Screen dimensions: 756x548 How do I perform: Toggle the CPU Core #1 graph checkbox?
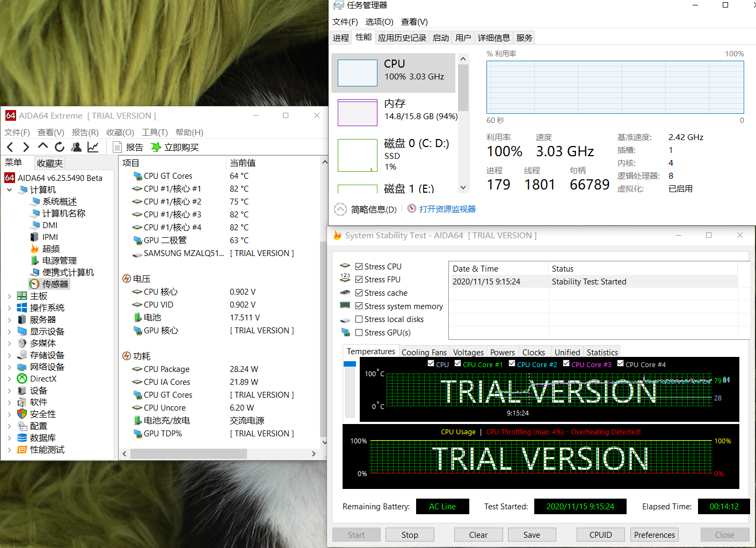click(458, 363)
